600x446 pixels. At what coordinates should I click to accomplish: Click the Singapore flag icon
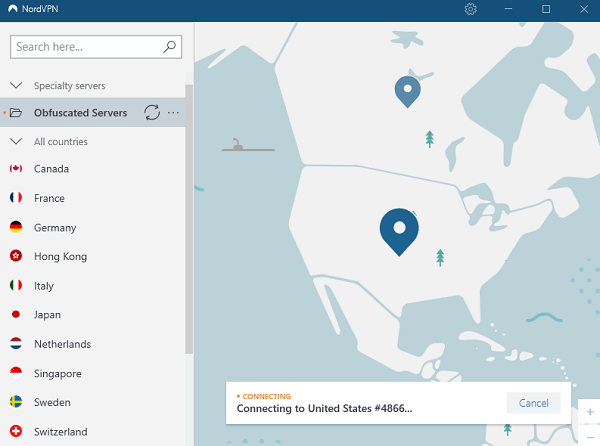(x=16, y=373)
